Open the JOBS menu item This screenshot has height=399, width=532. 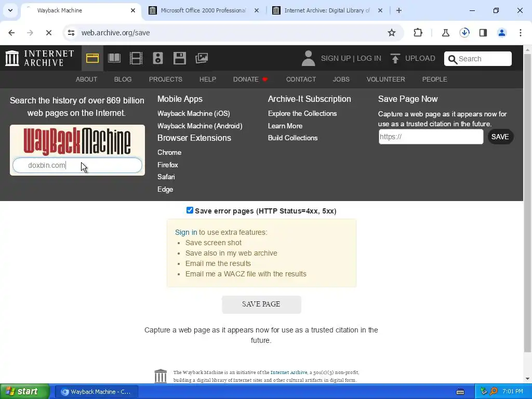coord(341,79)
